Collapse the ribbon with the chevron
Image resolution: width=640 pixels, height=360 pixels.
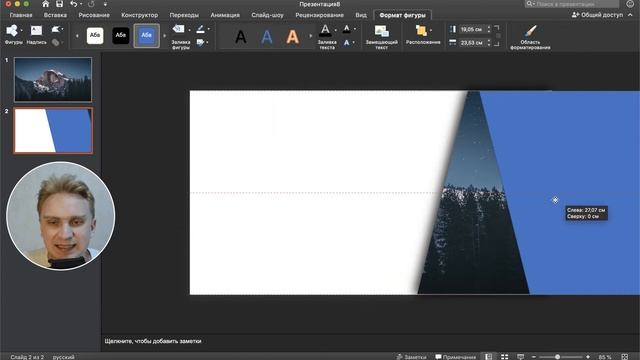630,15
